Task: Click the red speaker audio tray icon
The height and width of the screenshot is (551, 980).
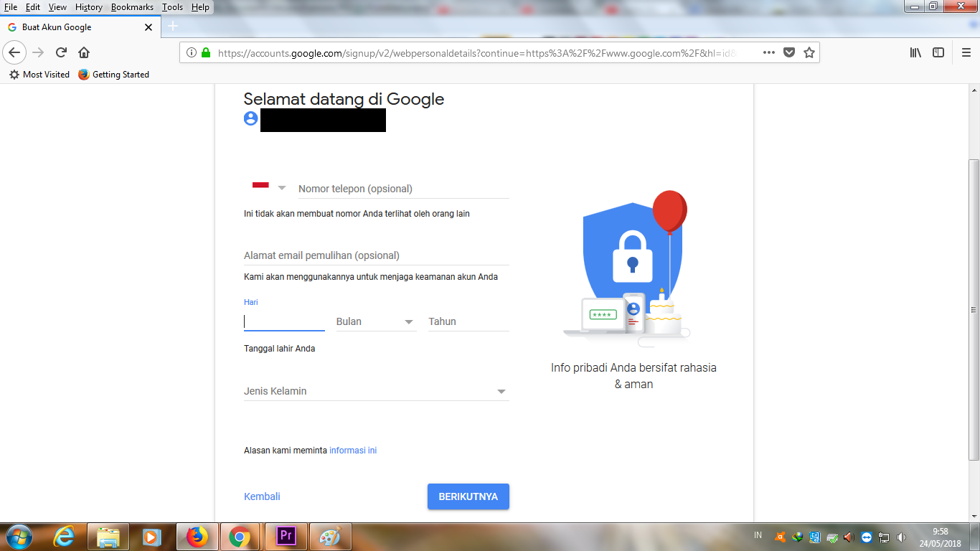Action: (849, 537)
